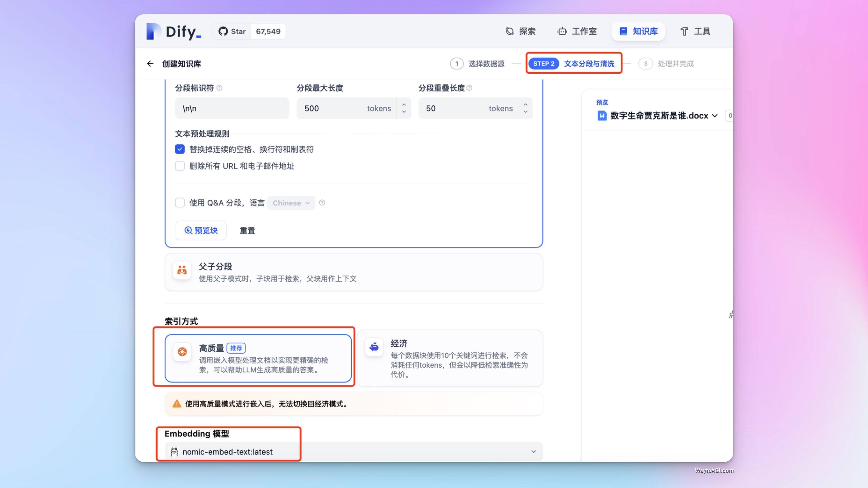
Task: Select the 高质量 indexing method
Action: [x=258, y=358]
